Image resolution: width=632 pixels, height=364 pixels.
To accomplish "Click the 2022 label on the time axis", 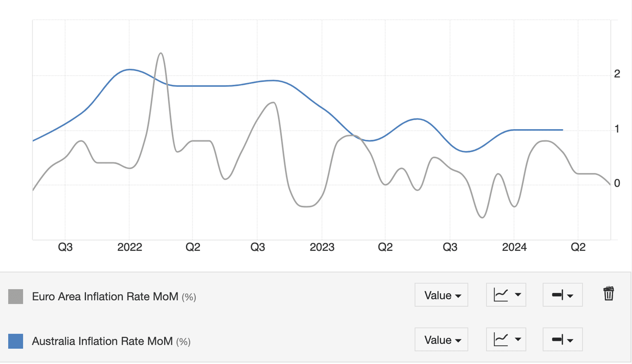I will [x=130, y=247].
